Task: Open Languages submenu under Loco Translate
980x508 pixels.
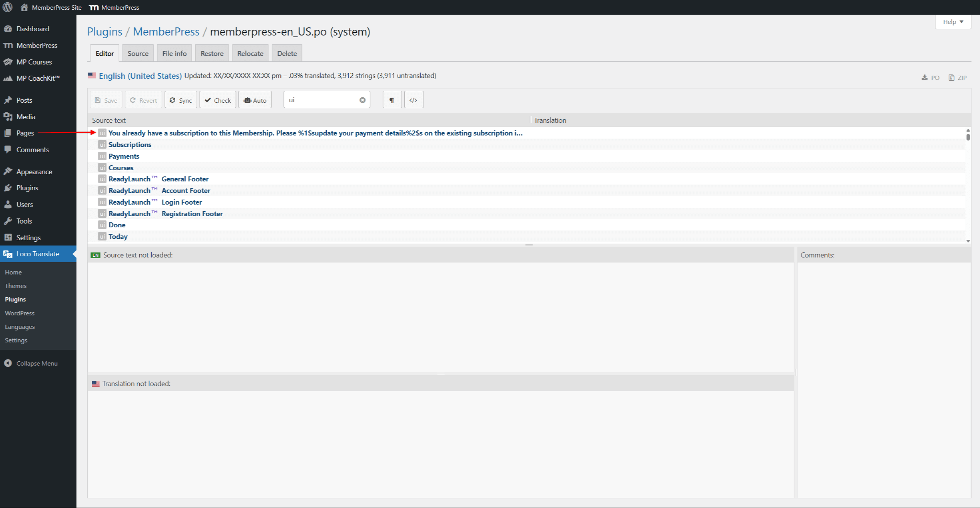Action: coord(20,327)
